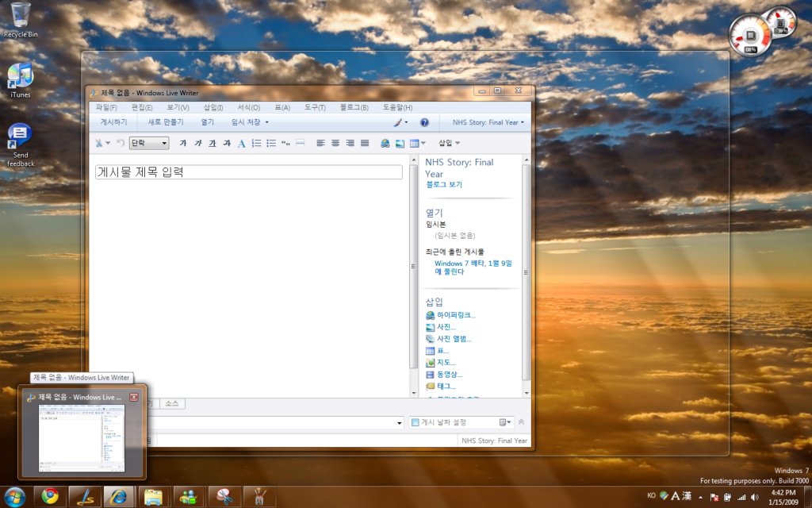Open the 파일(F) menu
The width and height of the screenshot is (812, 508).
pos(106,107)
